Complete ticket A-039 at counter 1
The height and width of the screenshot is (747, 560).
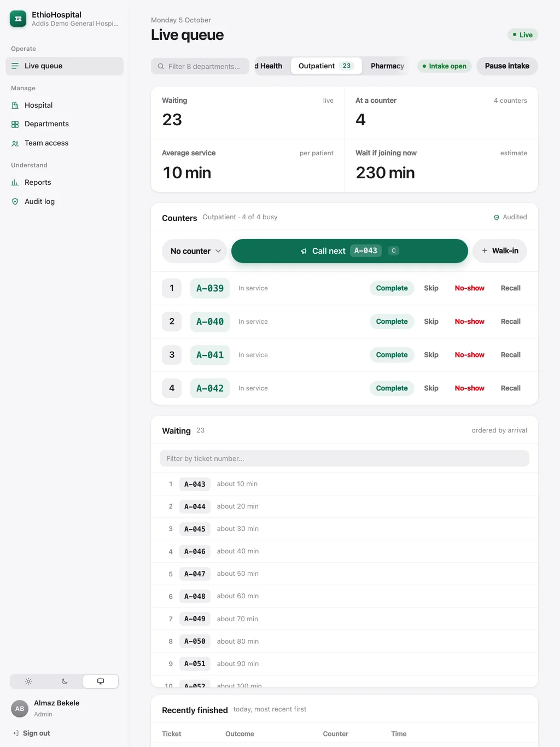coord(392,288)
